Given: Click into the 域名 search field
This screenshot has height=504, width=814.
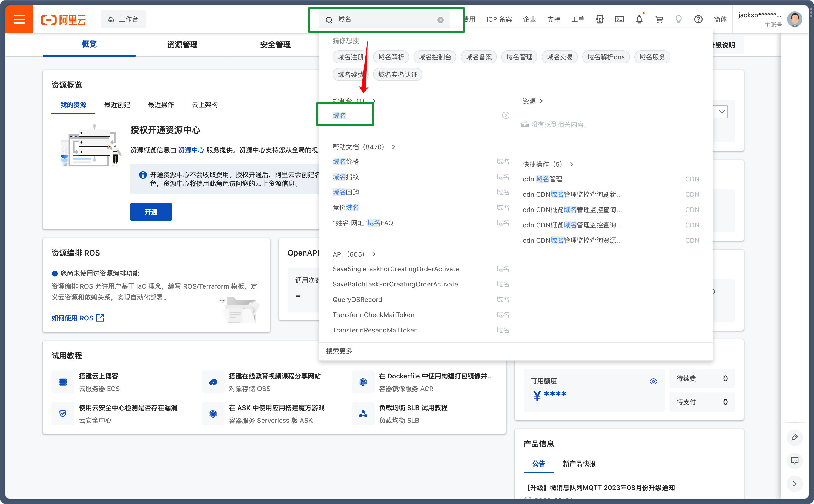Looking at the screenshot, I should [x=384, y=20].
